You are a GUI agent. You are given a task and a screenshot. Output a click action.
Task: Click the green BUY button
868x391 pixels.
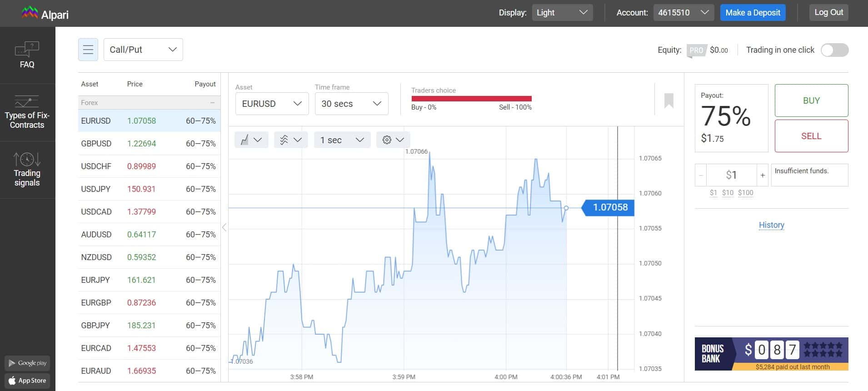(x=811, y=100)
